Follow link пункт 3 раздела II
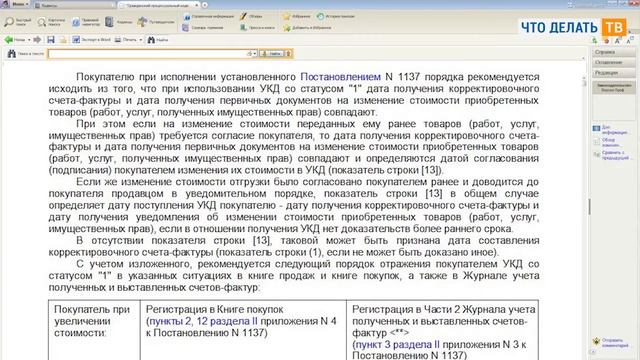Image resolution: width=640 pixels, height=360 pixels. tap(398, 344)
